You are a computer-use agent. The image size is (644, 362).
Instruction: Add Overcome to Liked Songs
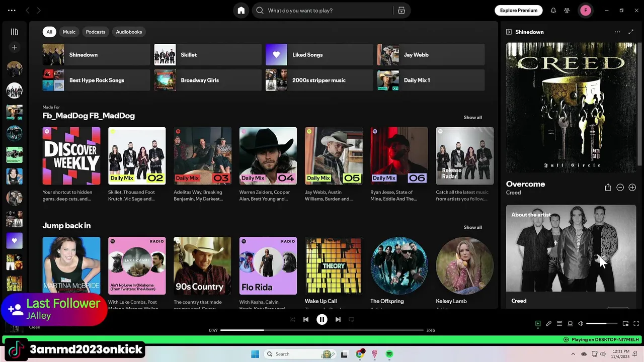pos(632,188)
